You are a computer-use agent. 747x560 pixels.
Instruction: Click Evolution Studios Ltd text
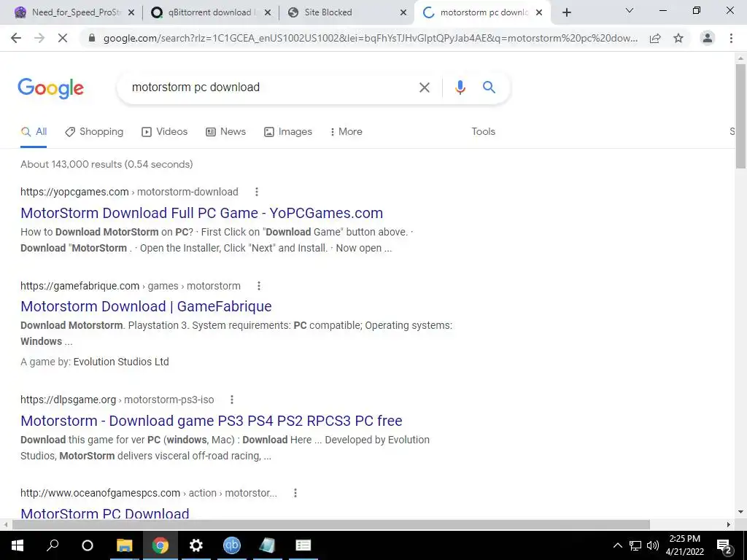click(121, 362)
